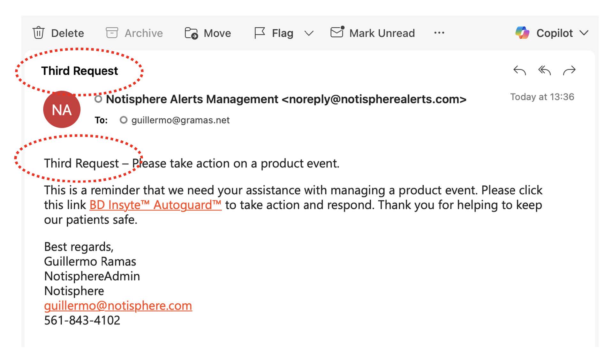Image resolution: width=612 pixels, height=364 pixels.
Task: Expand the Copilot dropdown chevron
Action: pyautogui.click(x=584, y=33)
